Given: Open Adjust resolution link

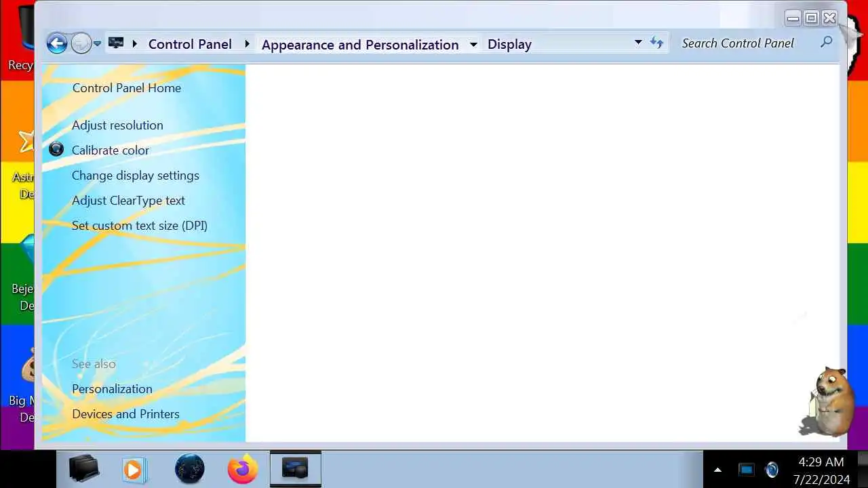Looking at the screenshot, I should point(117,125).
